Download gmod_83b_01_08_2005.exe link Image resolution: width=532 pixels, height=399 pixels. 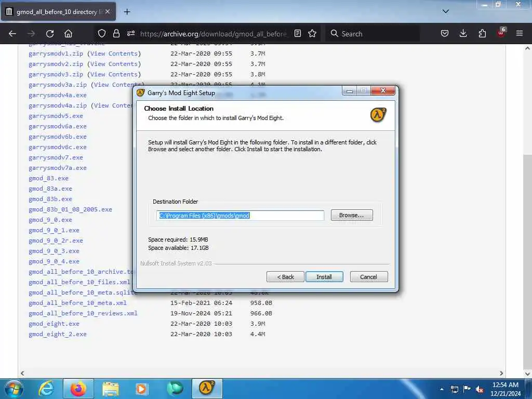pyautogui.click(x=70, y=209)
